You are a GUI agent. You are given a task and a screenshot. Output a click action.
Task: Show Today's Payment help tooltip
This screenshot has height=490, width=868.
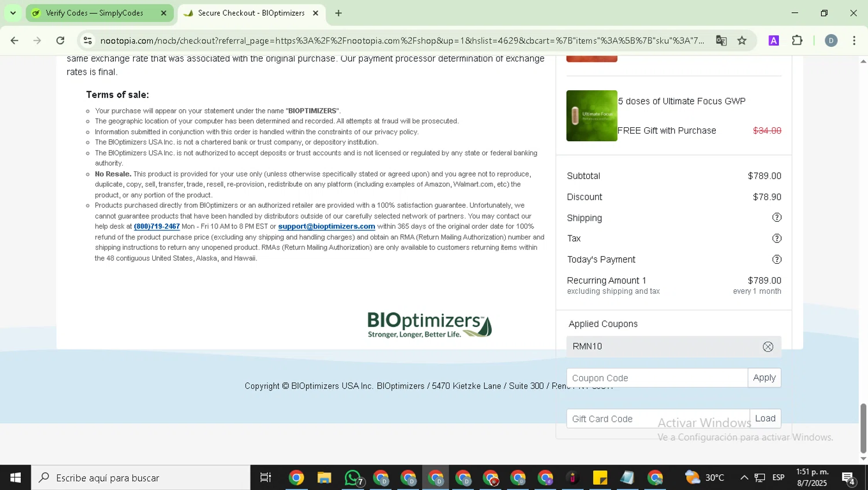tap(777, 259)
